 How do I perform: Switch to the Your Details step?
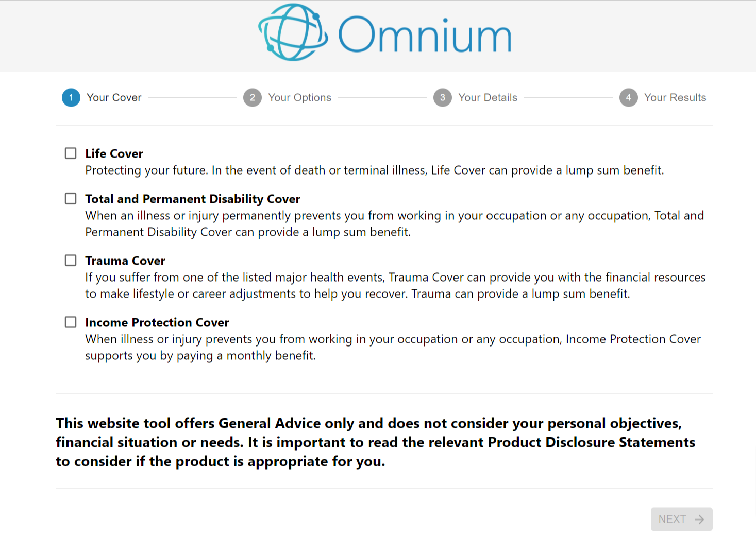pos(488,97)
